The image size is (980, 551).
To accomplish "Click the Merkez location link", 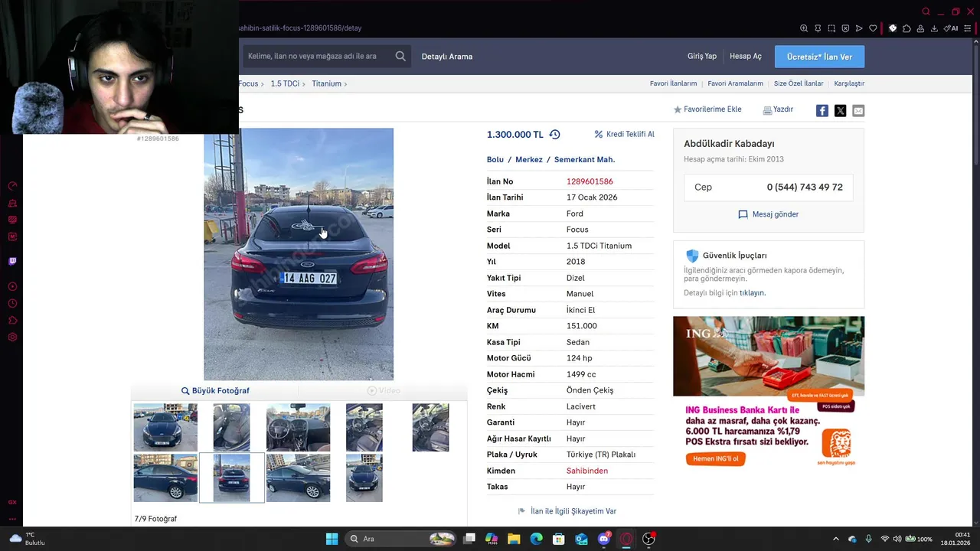I will pos(529,160).
